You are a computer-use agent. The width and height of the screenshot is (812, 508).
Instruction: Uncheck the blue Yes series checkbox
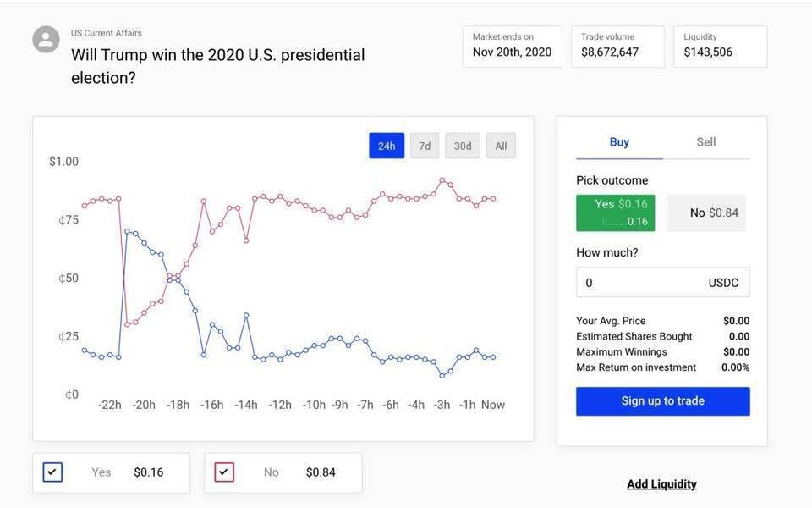pyautogui.click(x=52, y=472)
